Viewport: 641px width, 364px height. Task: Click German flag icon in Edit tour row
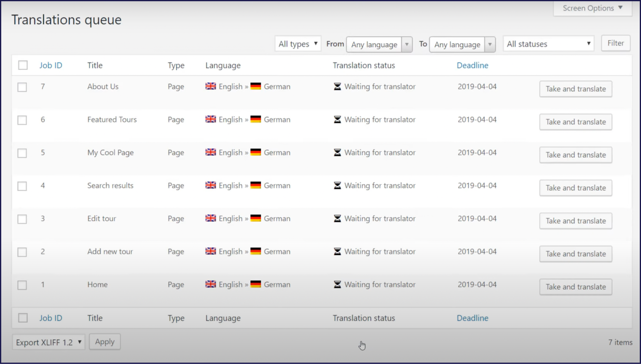coord(256,218)
